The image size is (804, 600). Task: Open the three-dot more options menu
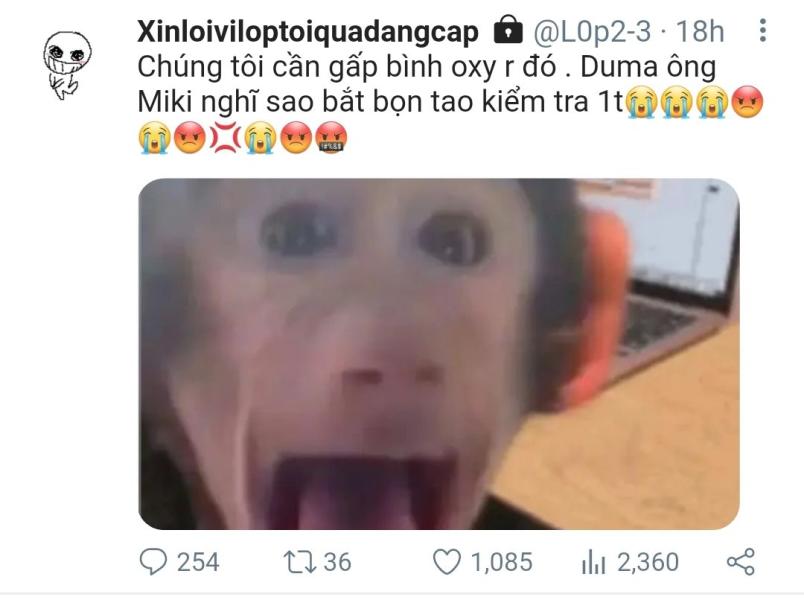coord(763,30)
